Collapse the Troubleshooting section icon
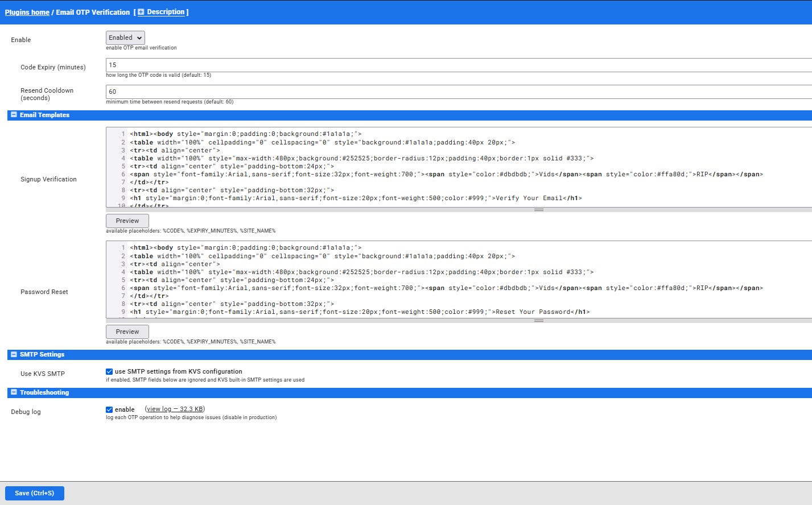Image resolution: width=812 pixels, height=505 pixels. coord(14,392)
